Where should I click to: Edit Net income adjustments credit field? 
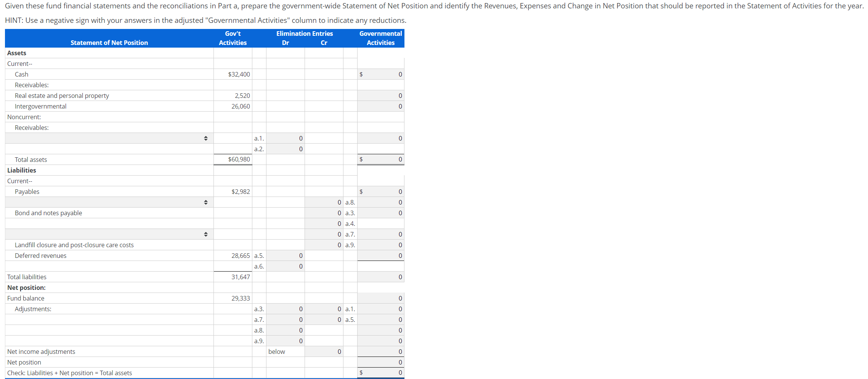[x=324, y=352]
